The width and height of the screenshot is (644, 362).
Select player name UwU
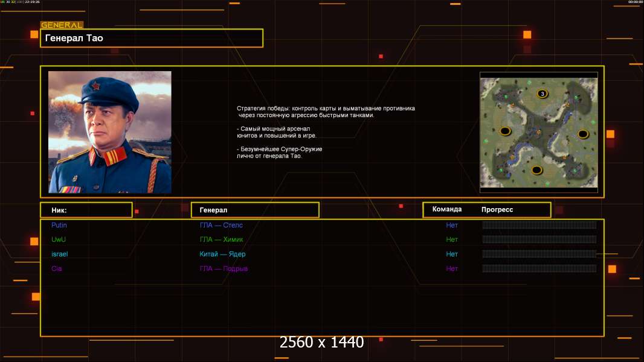59,240
